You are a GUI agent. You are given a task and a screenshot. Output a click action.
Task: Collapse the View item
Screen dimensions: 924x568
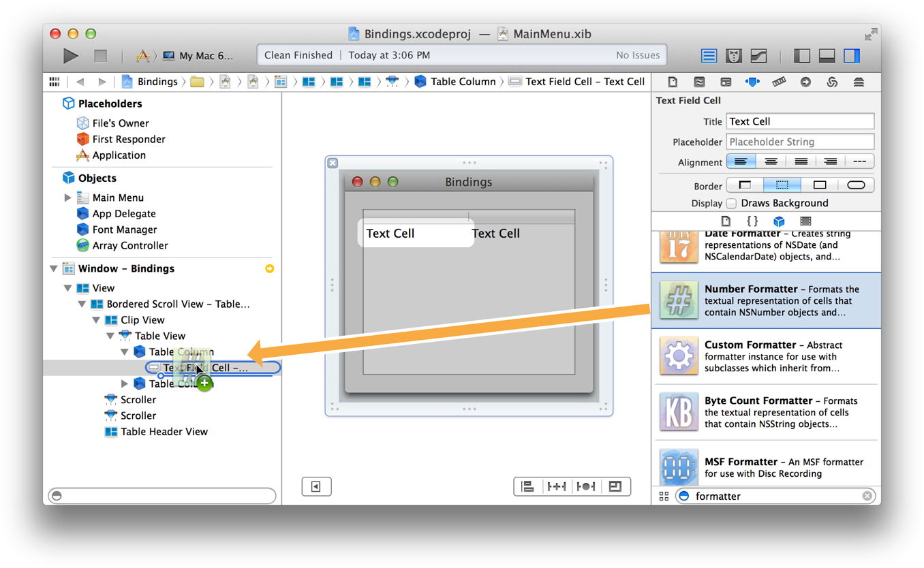[x=67, y=288]
